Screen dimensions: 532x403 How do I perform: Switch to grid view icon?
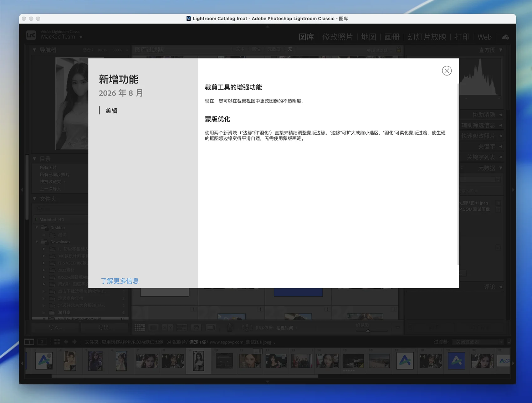click(x=140, y=328)
